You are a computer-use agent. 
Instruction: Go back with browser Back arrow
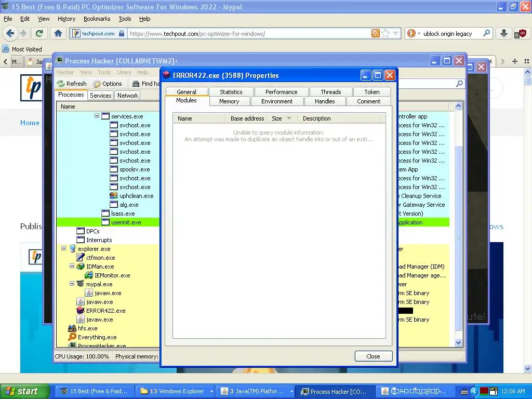point(10,33)
